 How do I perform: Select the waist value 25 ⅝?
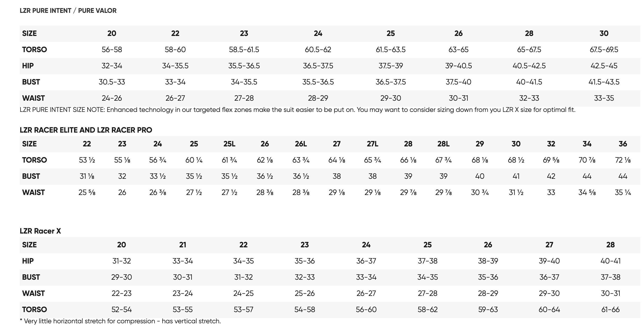(87, 193)
